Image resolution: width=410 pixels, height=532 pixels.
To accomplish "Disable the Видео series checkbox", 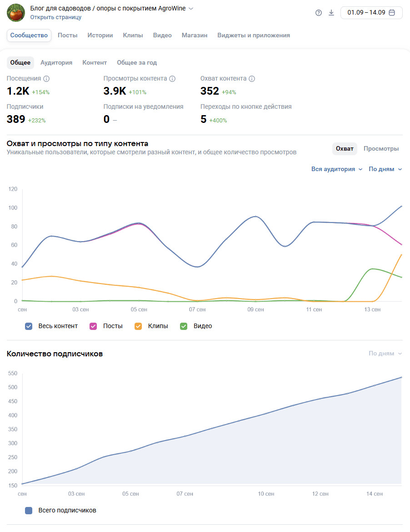I will tap(184, 326).
